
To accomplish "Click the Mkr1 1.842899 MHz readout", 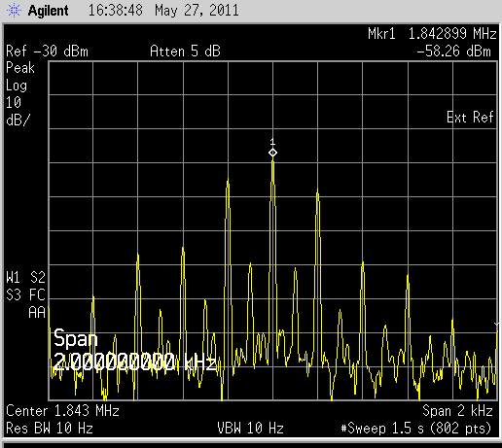I will click(x=432, y=34).
